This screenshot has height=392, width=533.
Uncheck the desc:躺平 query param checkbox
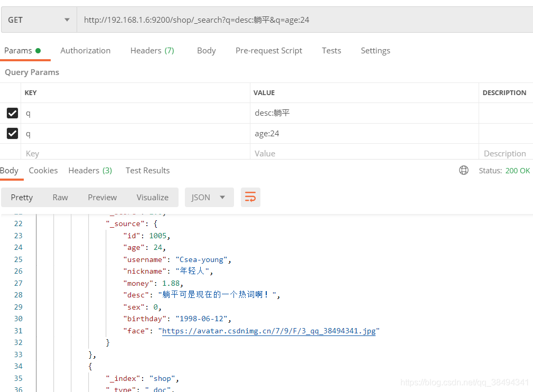(12, 113)
